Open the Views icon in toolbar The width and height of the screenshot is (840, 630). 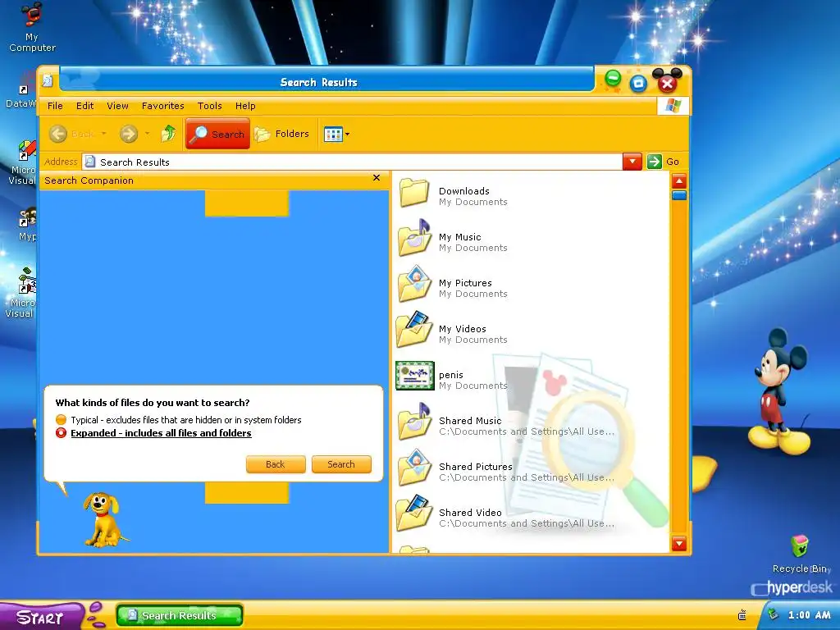[333, 134]
